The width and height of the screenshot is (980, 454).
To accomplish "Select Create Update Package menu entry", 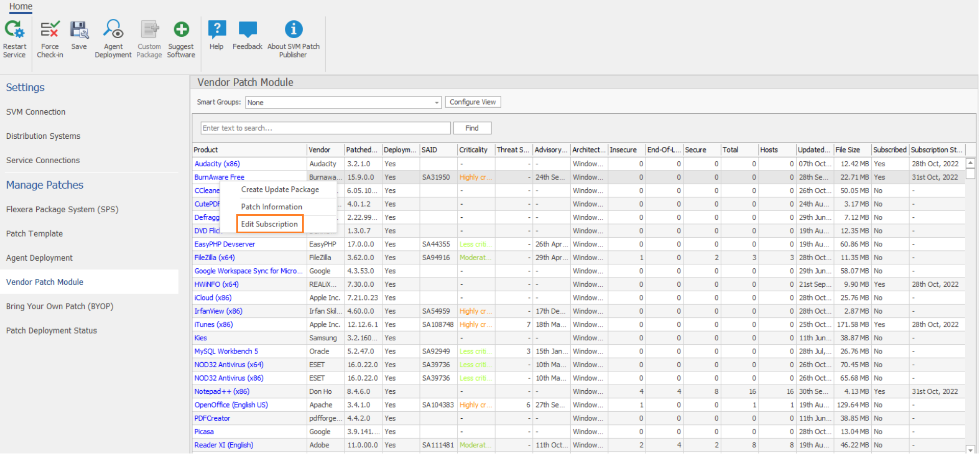I will [280, 189].
